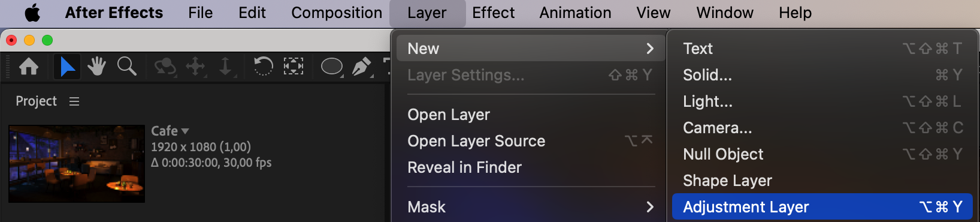Select the Orbit camera tool
Viewport: 980px width, 222px height.
[165, 66]
